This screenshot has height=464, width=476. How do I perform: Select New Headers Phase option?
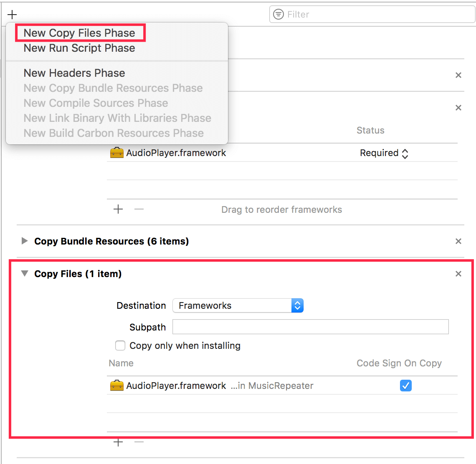point(74,73)
